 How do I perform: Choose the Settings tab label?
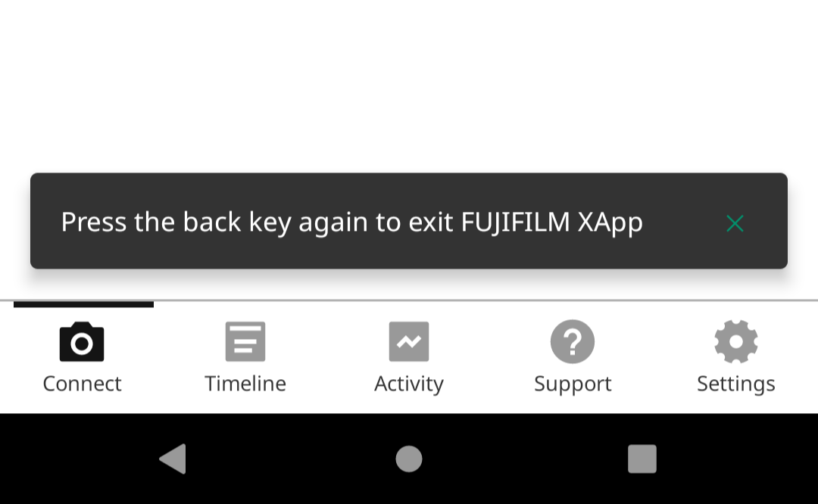click(x=736, y=384)
